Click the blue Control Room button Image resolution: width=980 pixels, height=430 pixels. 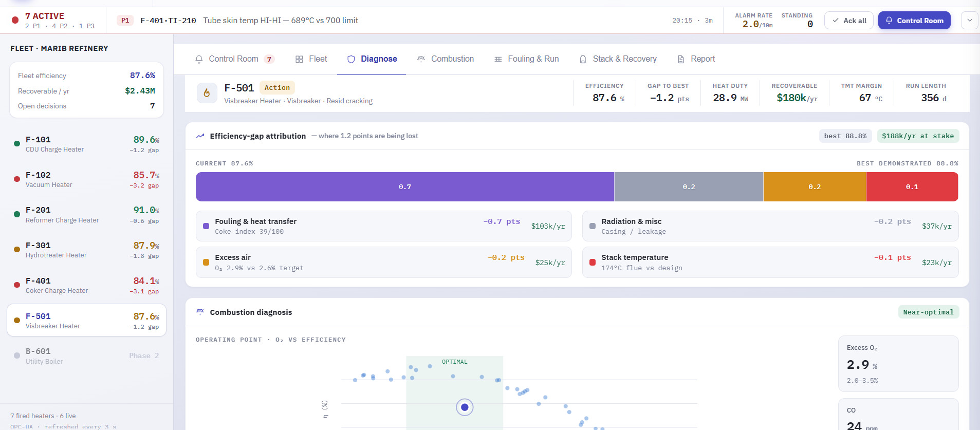coord(914,21)
